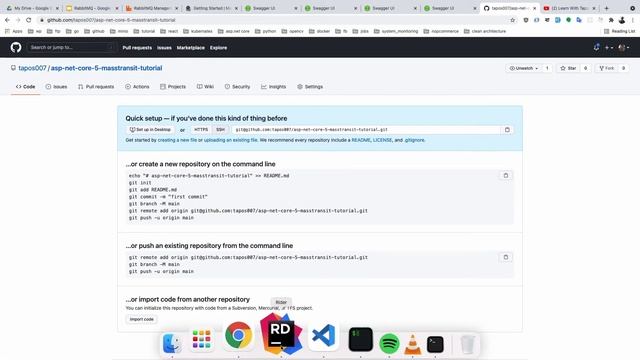
Task: Click Set up in Desktop button
Action: [150, 130]
